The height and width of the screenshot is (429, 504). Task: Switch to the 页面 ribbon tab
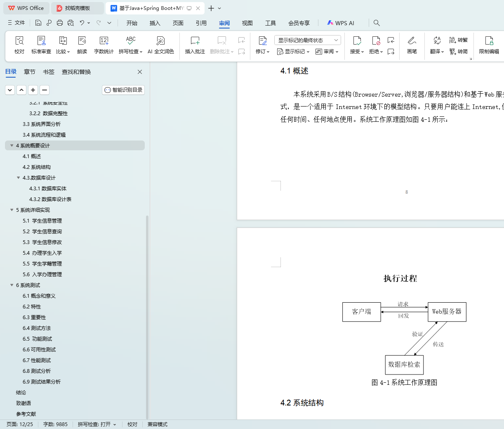(x=178, y=23)
